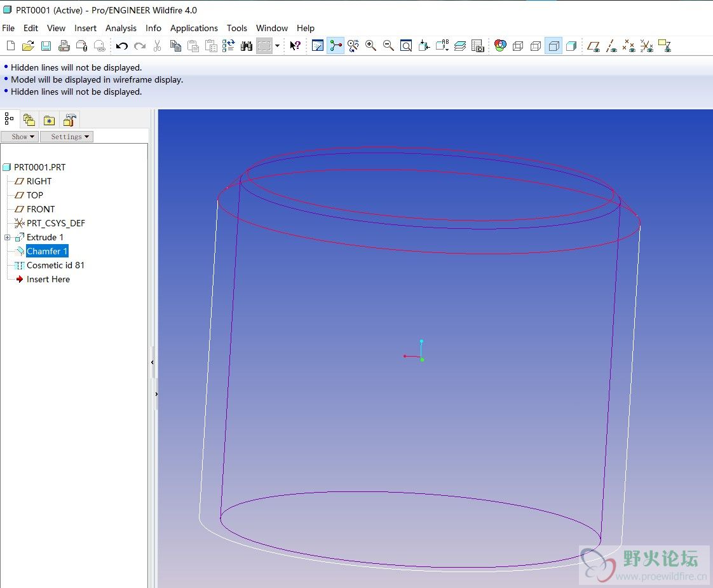
Task: Click the Regenerate model icon
Action: point(229,46)
